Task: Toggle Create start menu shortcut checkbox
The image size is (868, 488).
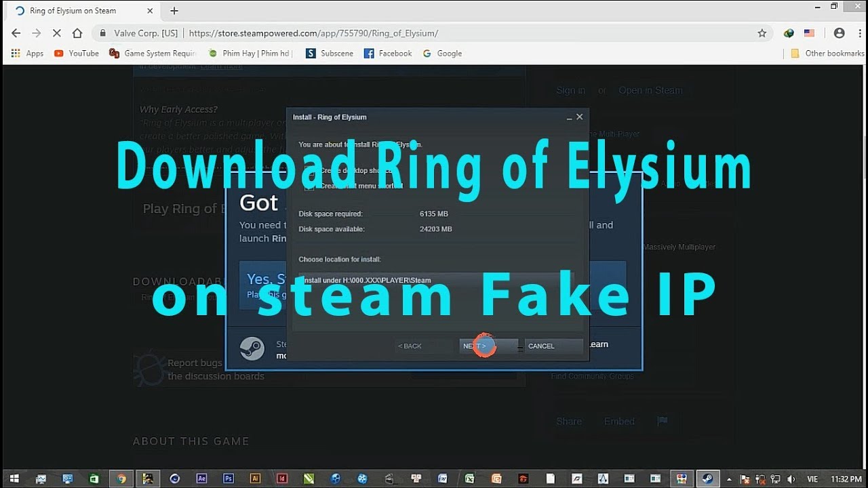Action: [309, 186]
